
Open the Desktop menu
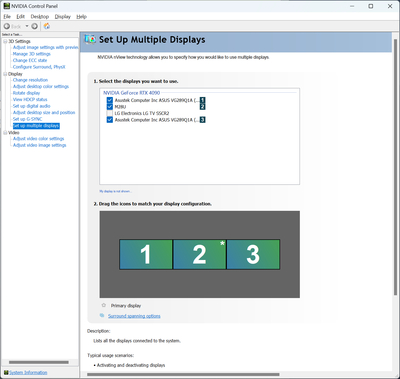tap(40, 16)
